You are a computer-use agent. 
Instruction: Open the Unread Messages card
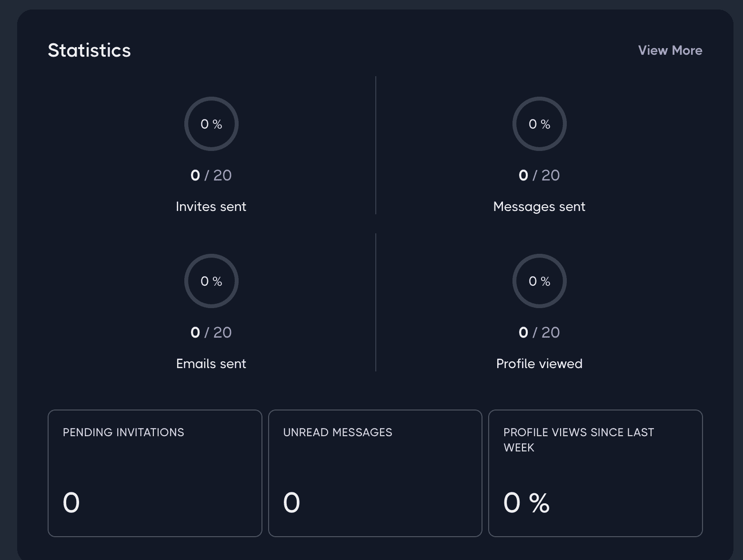pos(375,473)
